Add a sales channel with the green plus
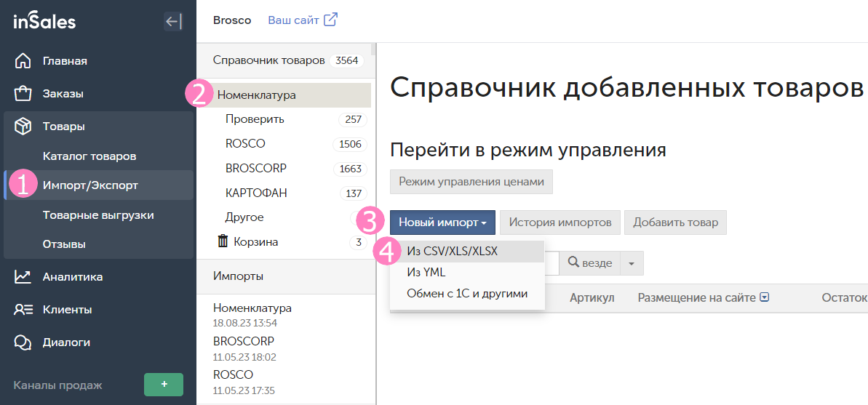This screenshot has width=868, height=405. tap(164, 385)
